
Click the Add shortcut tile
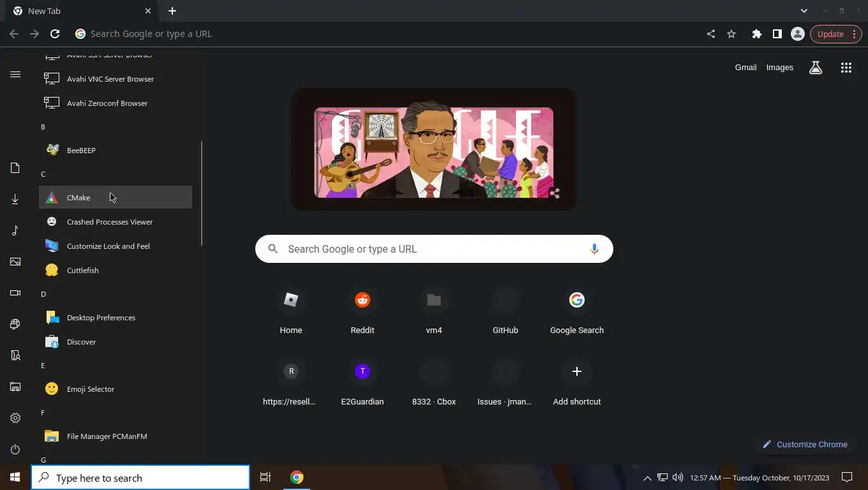[577, 383]
